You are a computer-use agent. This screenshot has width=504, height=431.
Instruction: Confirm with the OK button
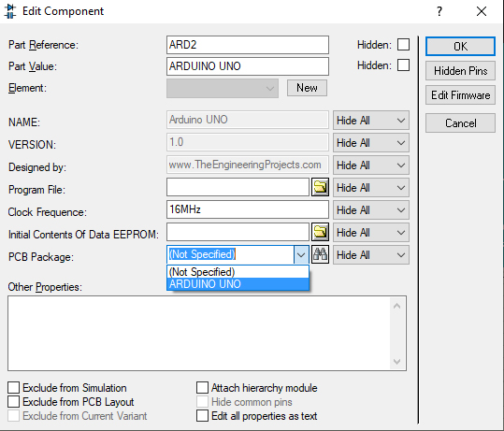pyautogui.click(x=460, y=47)
